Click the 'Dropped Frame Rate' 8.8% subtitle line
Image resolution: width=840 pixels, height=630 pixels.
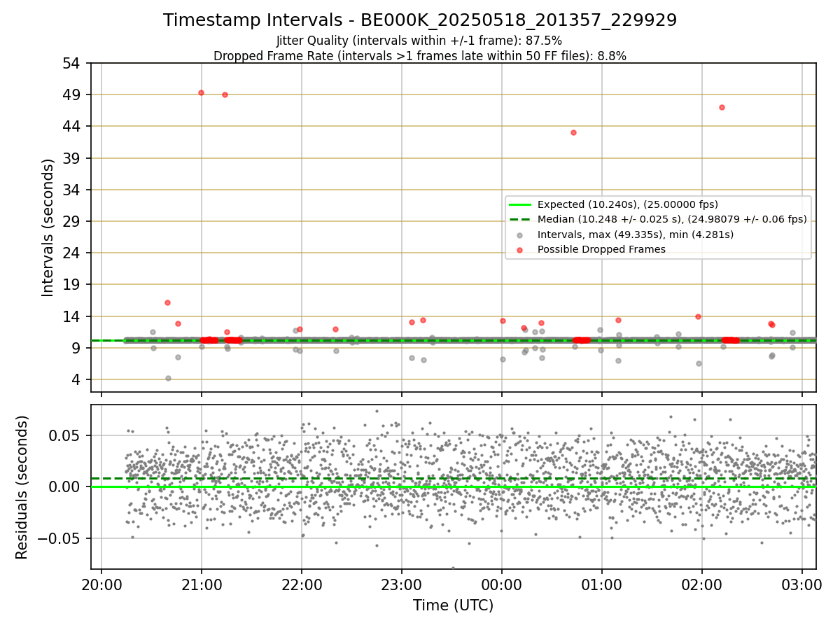coord(420,55)
